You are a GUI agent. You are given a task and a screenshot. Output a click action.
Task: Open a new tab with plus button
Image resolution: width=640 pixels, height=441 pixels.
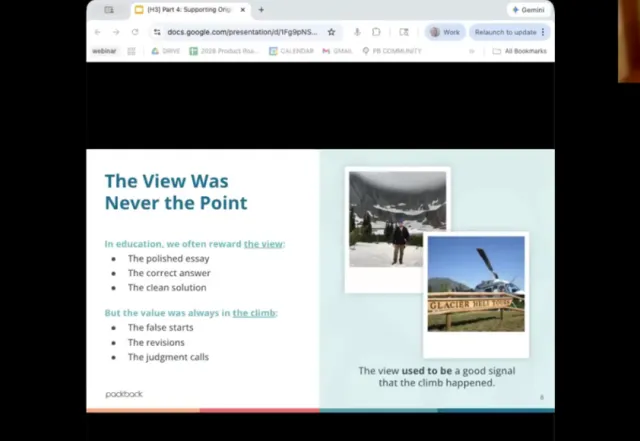tap(261, 10)
